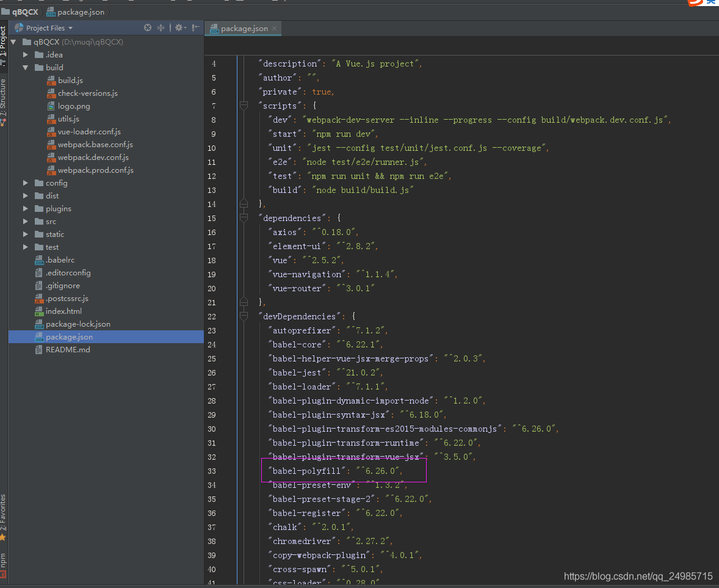Screen dimensions: 719x588
Task: Fold the devDependencies block in gutter
Action: point(244,316)
